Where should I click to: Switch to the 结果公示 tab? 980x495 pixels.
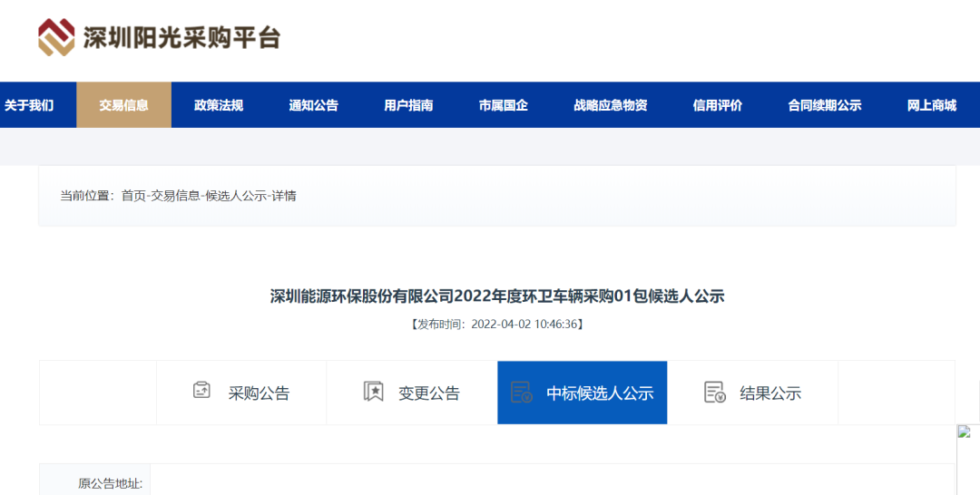coord(770,393)
